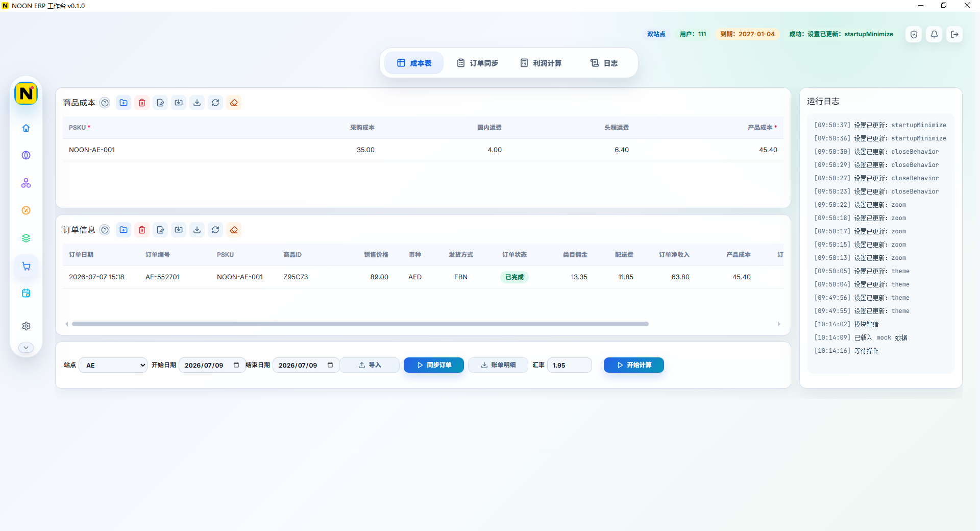
Task: Click the orders table horizontal scrollbar
Action: [x=360, y=324]
